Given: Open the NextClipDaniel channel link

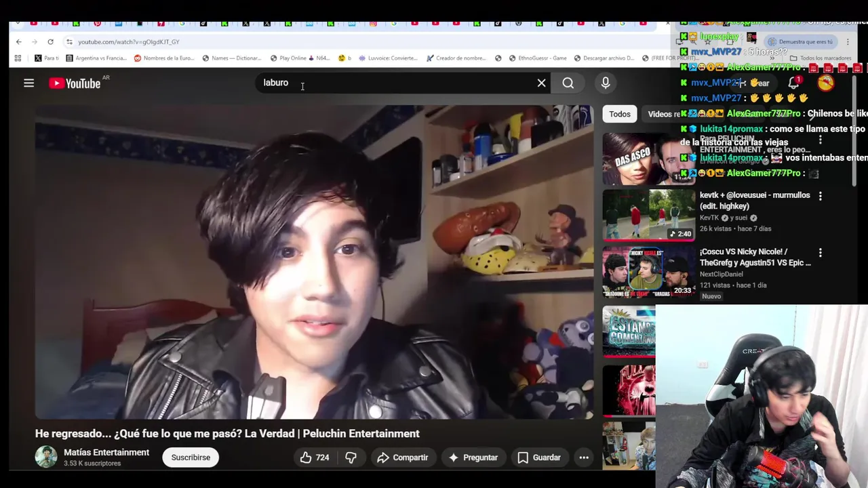Looking at the screenshot, I should [722, 274].
